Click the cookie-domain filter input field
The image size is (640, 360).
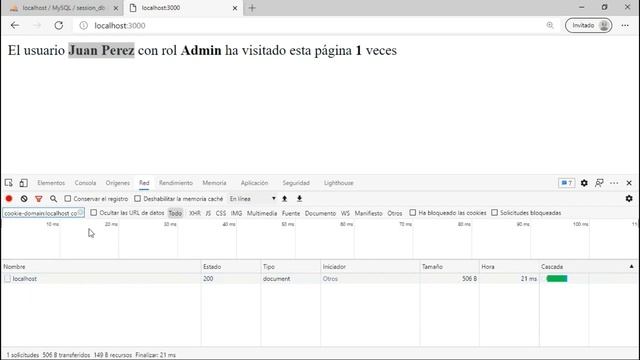pyautogui.click(x=43, y=213)
